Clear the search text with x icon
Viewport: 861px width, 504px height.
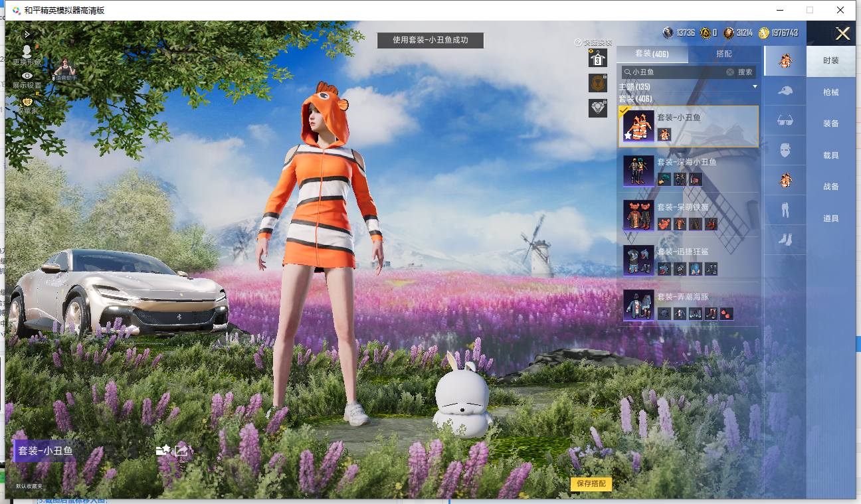729,72
